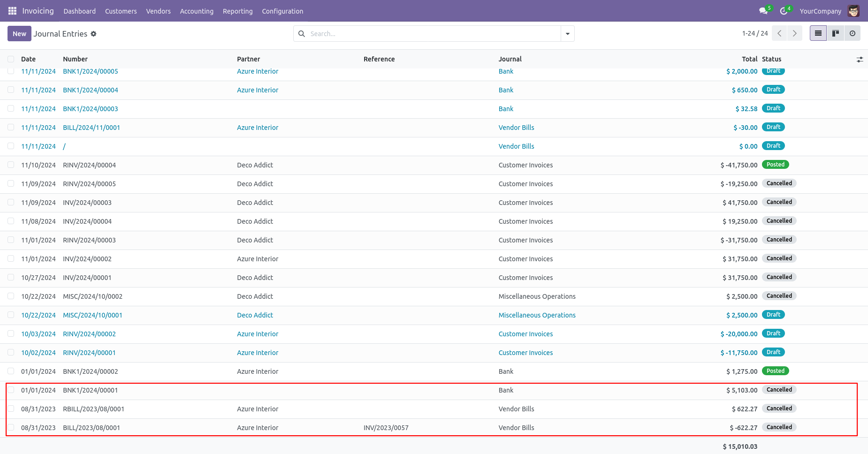Open the apps grid menu icon
The image size is (868, 454).
(x=12, y=11)
